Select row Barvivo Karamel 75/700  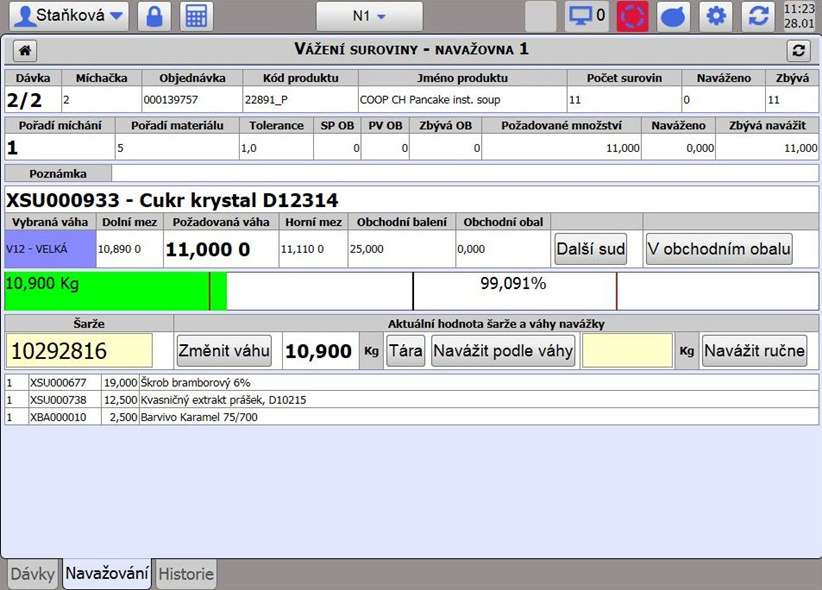pyautogui.click(x=412, y=417)
